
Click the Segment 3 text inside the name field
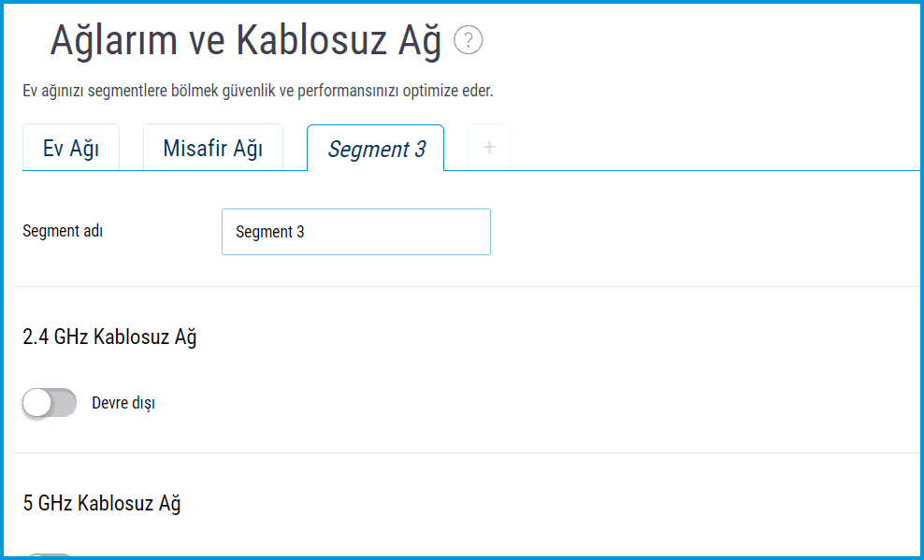[270, 232]
